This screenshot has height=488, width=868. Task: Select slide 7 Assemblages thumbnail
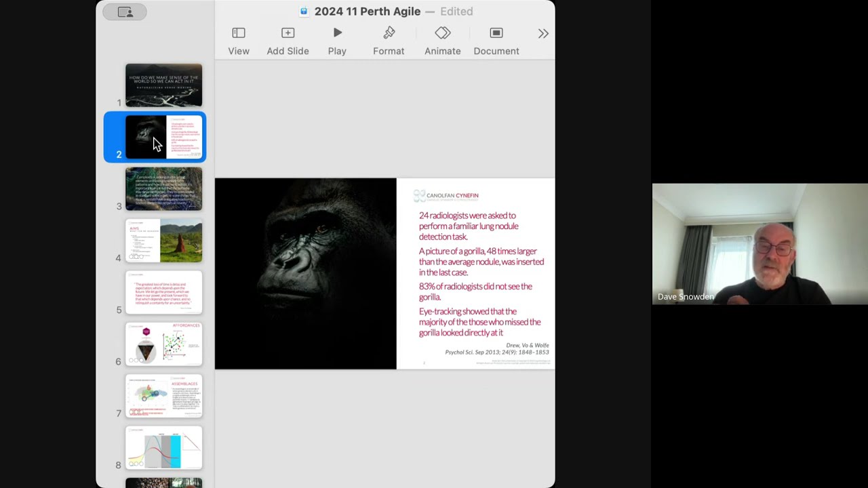tap(163, 396)
